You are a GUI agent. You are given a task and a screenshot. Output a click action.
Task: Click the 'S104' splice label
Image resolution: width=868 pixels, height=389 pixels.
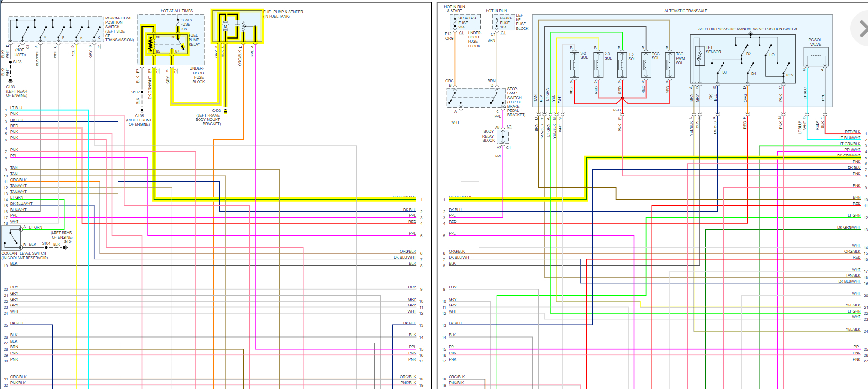pyautogui.click(x=46, y=243)
